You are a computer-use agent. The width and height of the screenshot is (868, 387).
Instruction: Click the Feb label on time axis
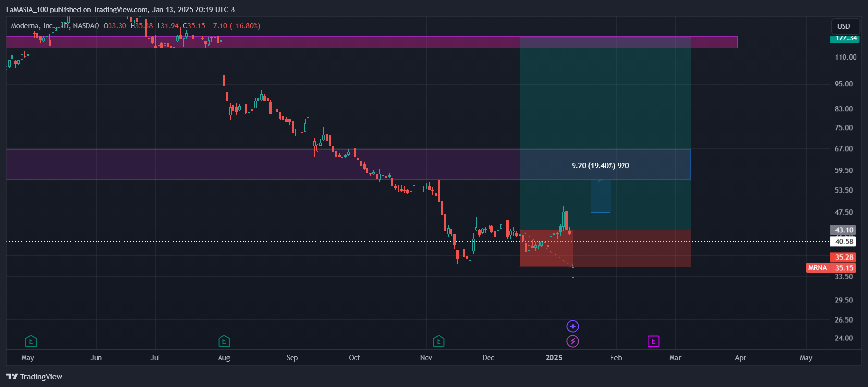click(616, 358)
